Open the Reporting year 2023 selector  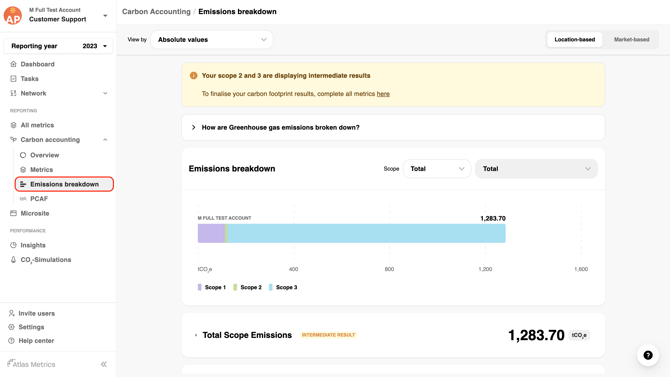(x=59, y=46)
